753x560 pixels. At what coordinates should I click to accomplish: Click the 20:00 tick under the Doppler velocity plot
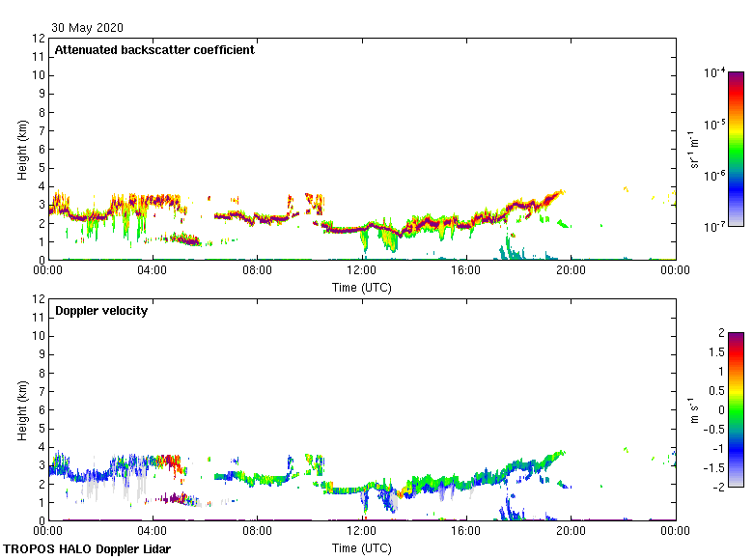(571, 532)
